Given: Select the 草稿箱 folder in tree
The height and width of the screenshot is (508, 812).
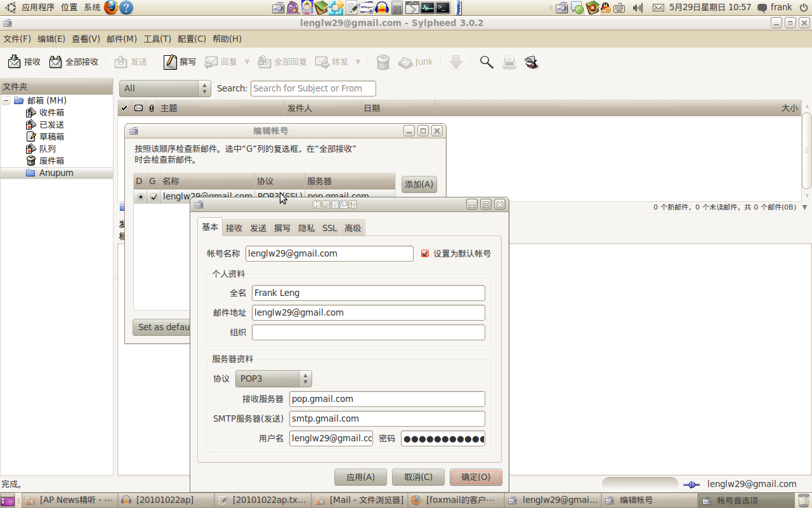Looking at the screenshot, I should coord(51,137).
